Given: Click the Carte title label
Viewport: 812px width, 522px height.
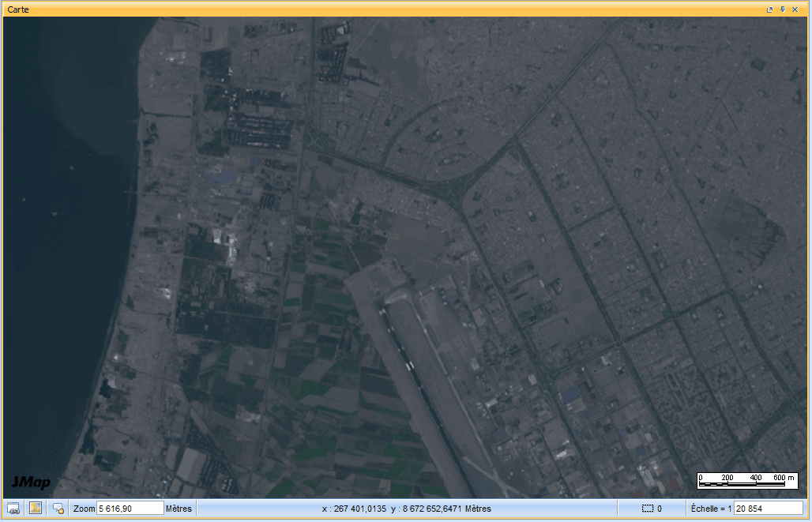Looking at the screenshot, I should click(19, 9).
